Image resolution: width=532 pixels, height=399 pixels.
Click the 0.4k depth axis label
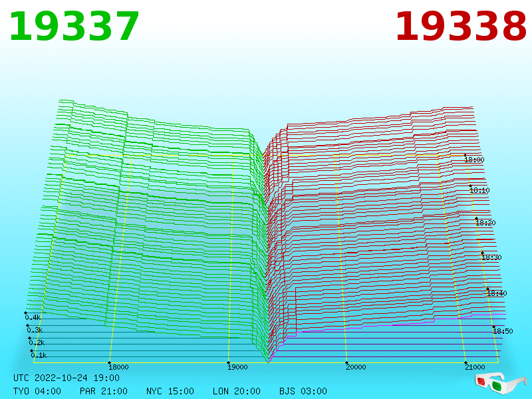pyautogui.click(x=33, y=318)
